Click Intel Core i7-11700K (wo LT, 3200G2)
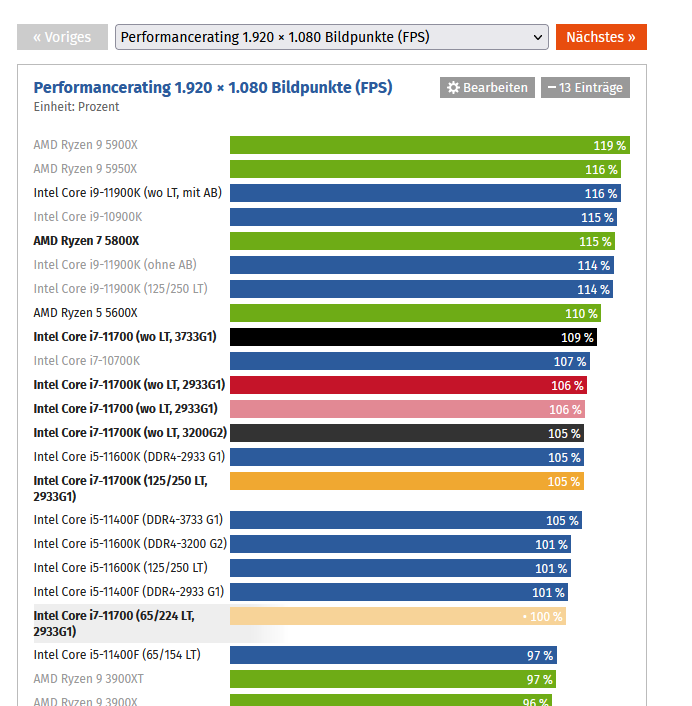 pos(130,433)
